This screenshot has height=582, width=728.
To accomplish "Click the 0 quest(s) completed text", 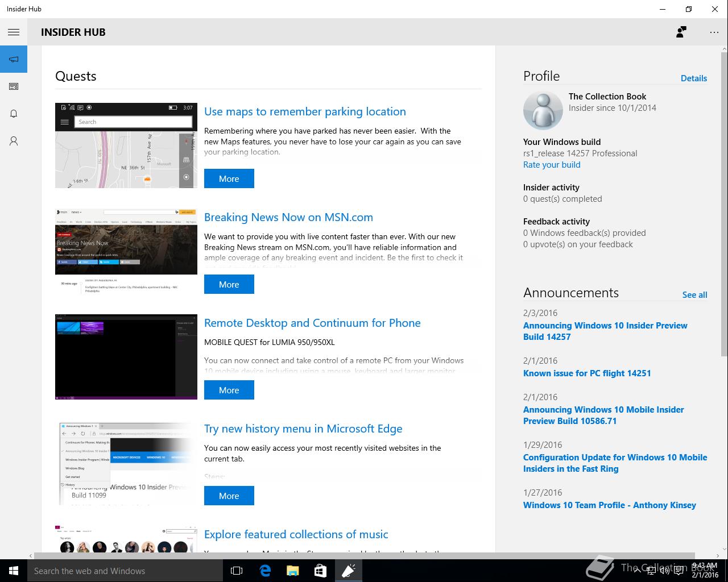I will 562,199.
